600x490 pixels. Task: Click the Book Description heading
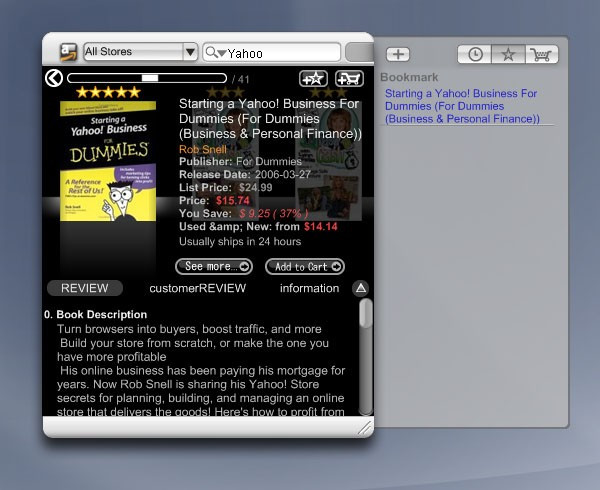[102, 314]
